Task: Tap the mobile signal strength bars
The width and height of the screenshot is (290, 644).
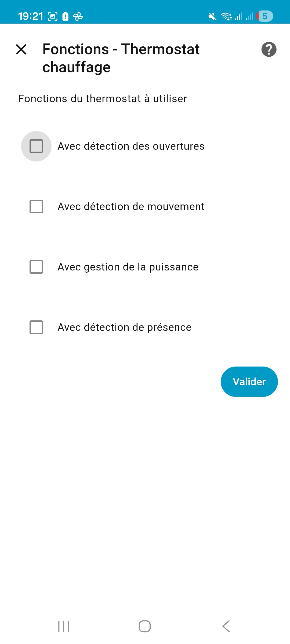Action: click(x=238, y=17)
